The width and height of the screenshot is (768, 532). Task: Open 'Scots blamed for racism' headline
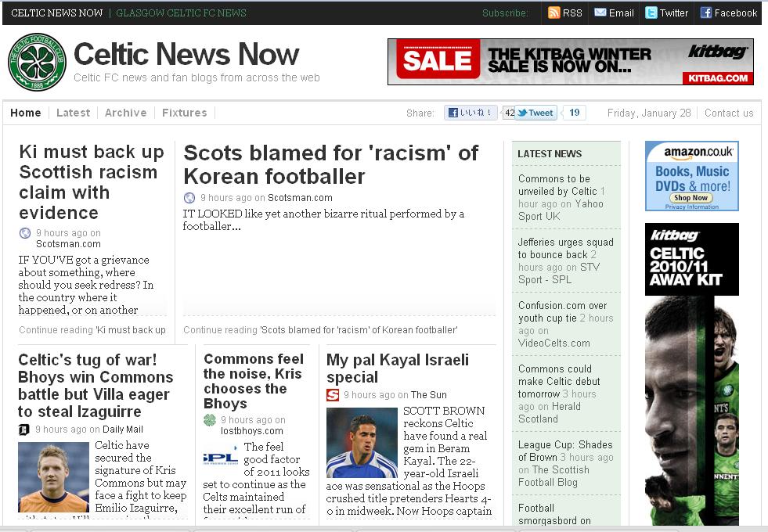tap(330, 164)
